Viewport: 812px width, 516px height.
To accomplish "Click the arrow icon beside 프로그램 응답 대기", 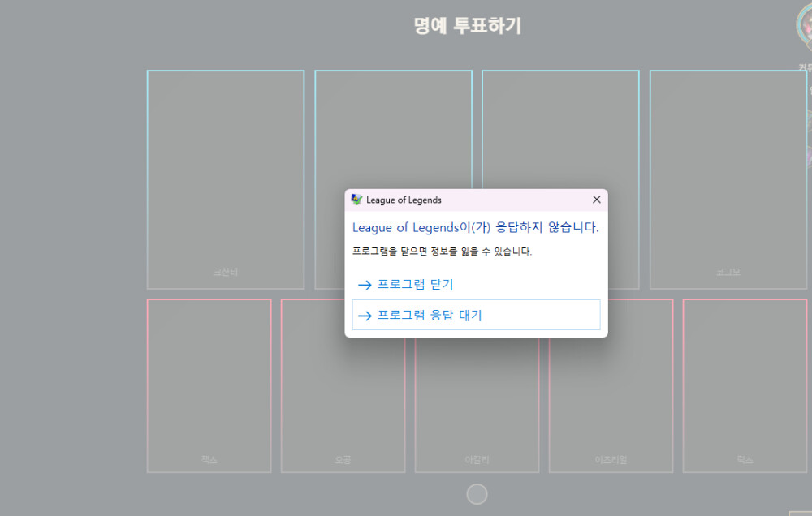I will point(365,316).
